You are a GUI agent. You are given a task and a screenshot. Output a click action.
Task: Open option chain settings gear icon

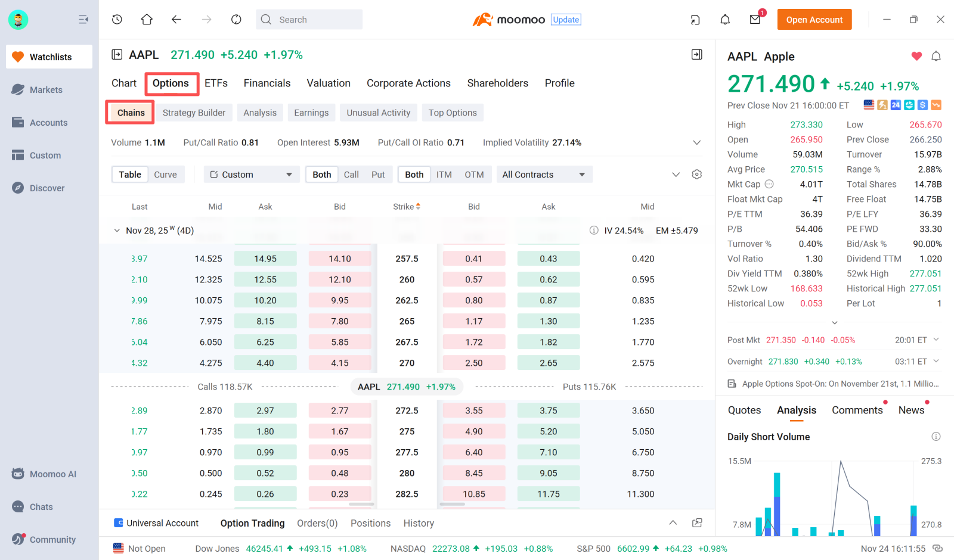(696, 175)
